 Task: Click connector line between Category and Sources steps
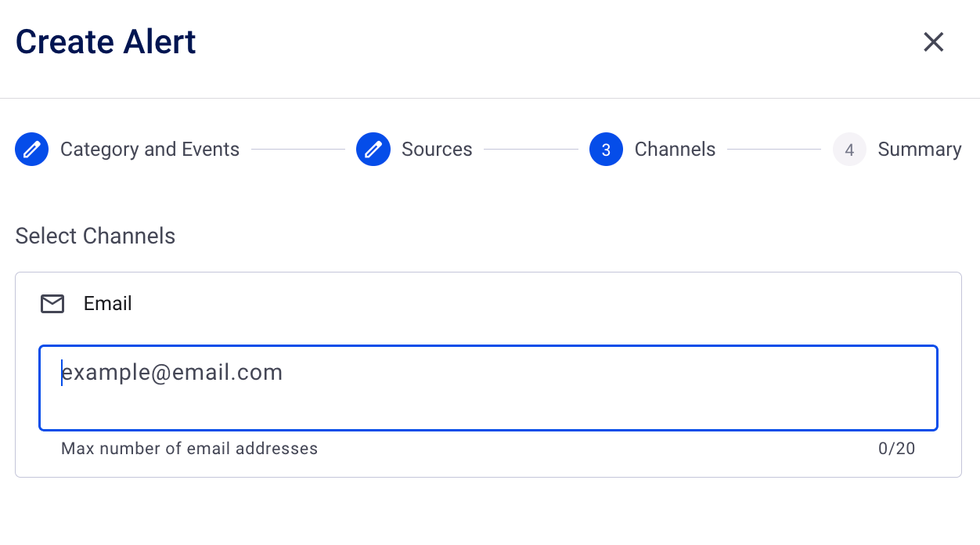[x=297, y=150]
